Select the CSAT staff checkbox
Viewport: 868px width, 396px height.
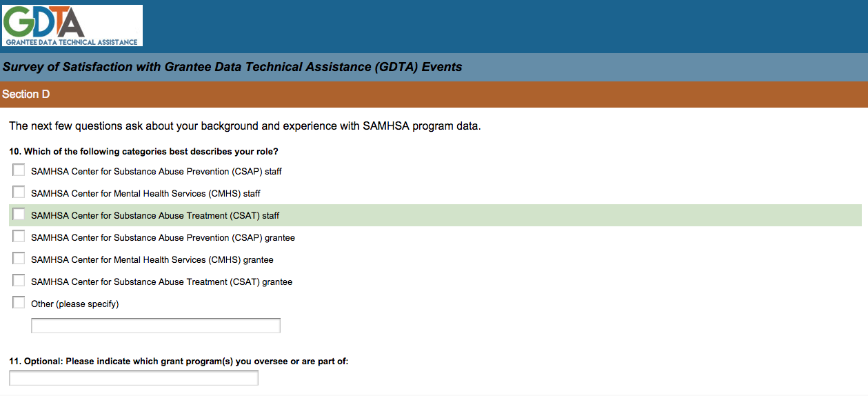(19, 214)
